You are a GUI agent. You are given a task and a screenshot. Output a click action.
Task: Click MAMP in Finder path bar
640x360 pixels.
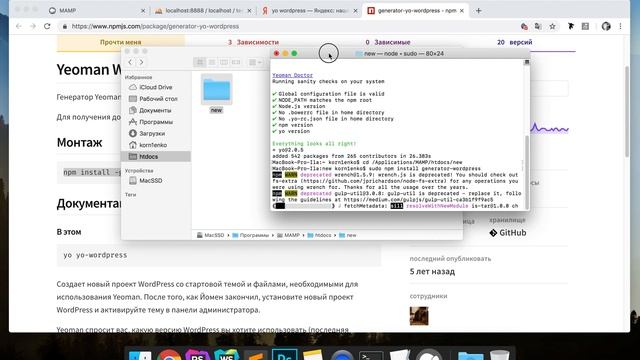(x=288, y=236)
